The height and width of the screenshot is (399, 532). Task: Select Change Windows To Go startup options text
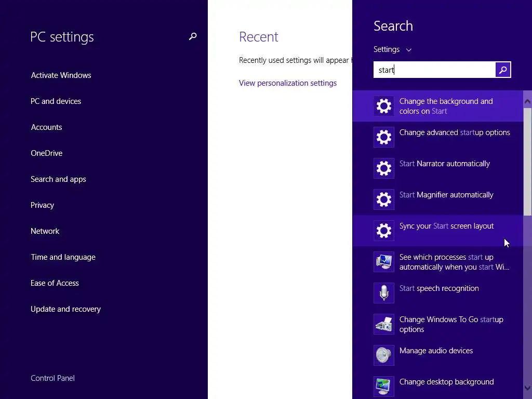coord(451,324)
